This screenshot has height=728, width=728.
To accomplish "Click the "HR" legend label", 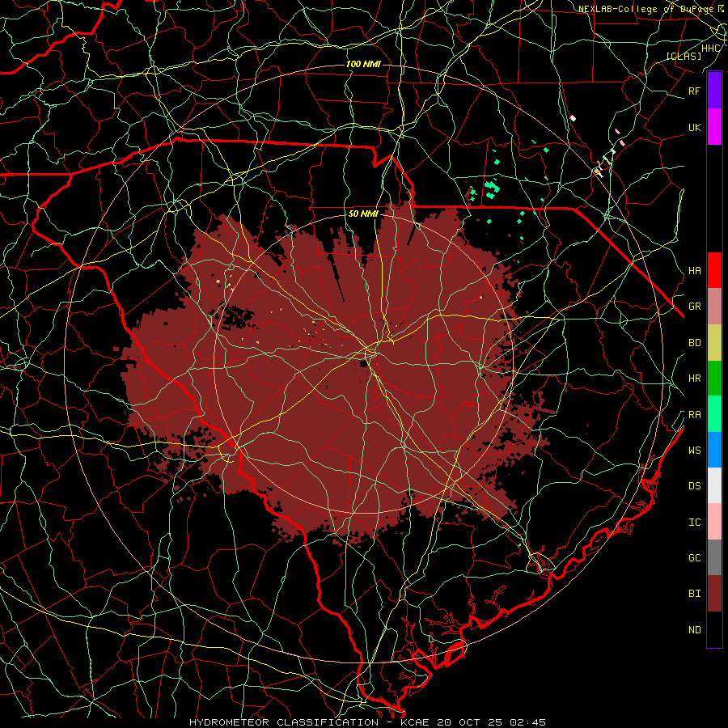I will (694, 379).
